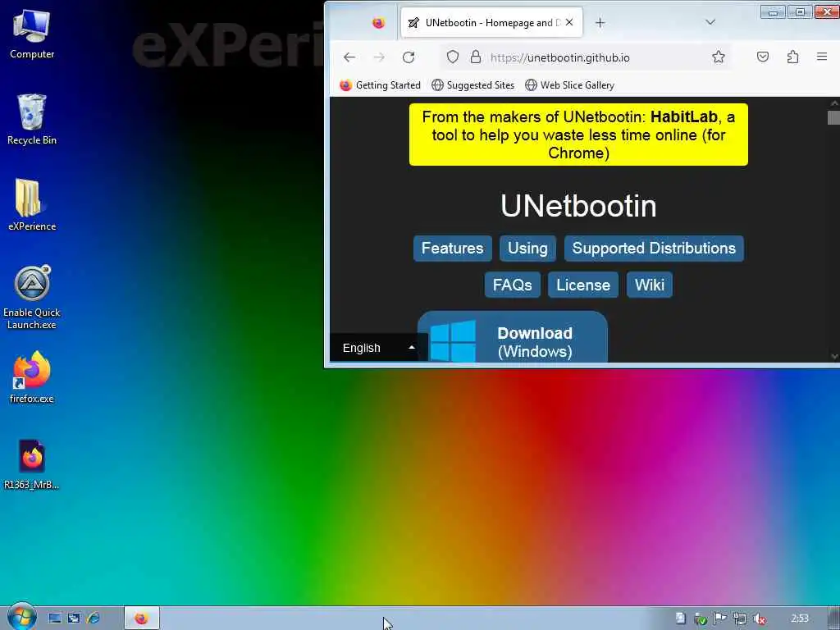Click the Supported Distributions button
This screenshot has height=630, width=840.
click(654, 249)
